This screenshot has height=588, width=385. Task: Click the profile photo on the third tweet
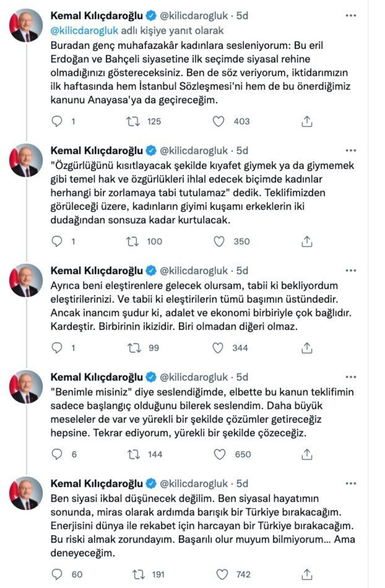tap(26, 280)
